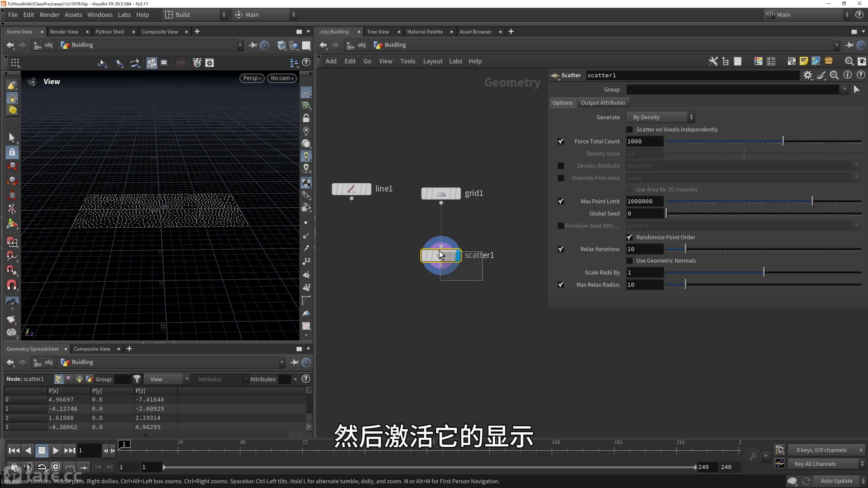Switch to the Output Attributes tab
This screenshot has width=868, height=488.
click(x=603, y=103)
